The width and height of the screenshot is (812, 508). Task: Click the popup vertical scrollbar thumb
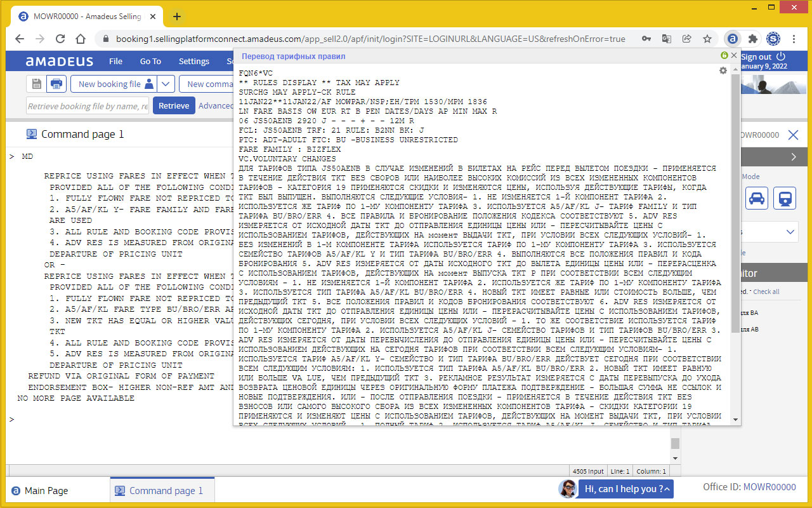point(735,202)
